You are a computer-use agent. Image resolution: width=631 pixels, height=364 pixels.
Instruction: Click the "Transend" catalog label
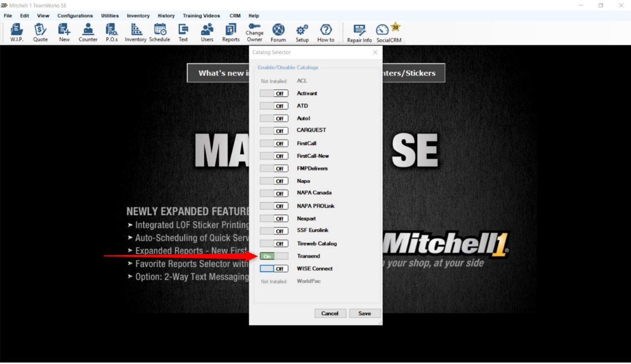[x=309, y=256]
